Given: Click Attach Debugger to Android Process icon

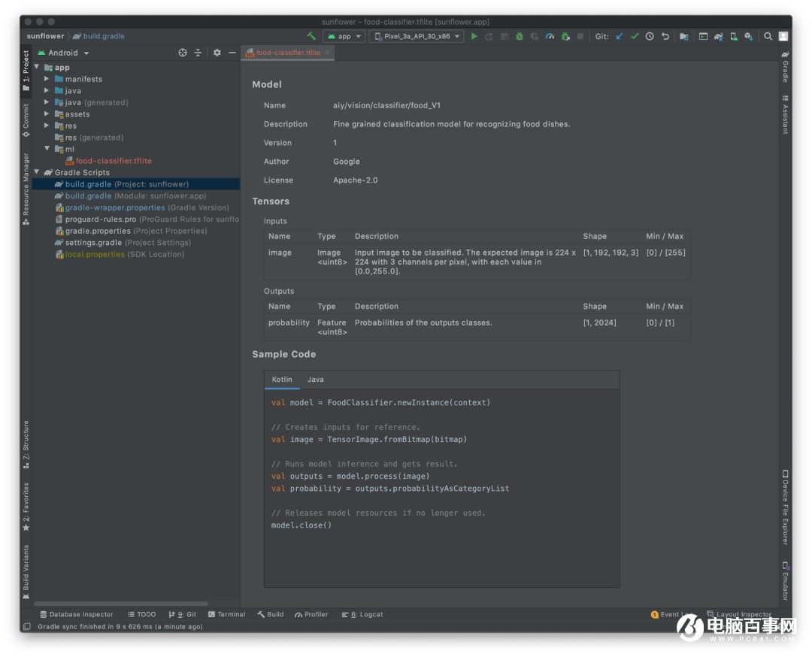Looking at the screenshot, I should coord(565,36).
